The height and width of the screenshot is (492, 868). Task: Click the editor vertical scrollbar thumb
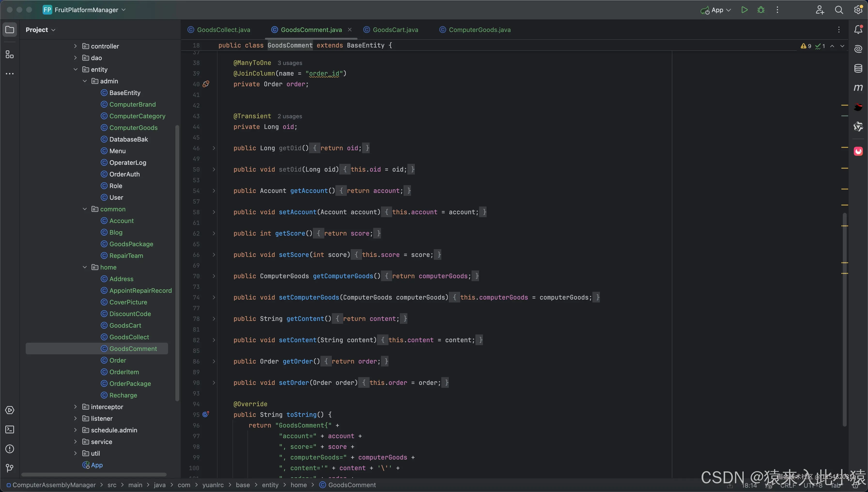[844, 318]
